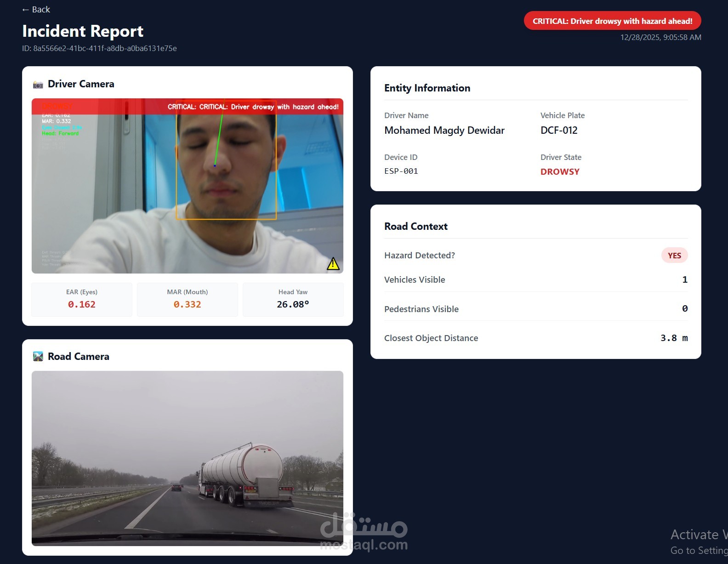728x564 pixels.
Task: Click the DROWSY driver state value
Action: [560, 171]
